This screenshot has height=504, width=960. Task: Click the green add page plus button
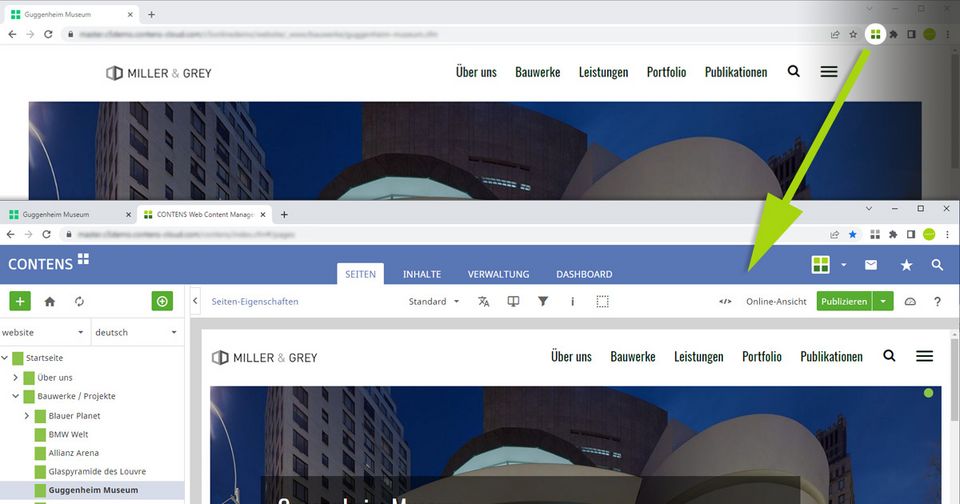pos(20,301)
